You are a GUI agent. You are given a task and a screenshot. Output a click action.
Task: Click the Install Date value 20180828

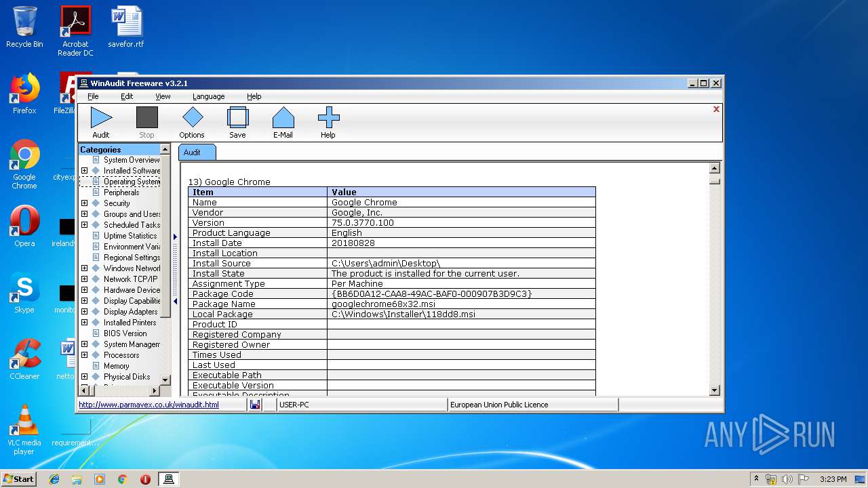tap(353, 243)
